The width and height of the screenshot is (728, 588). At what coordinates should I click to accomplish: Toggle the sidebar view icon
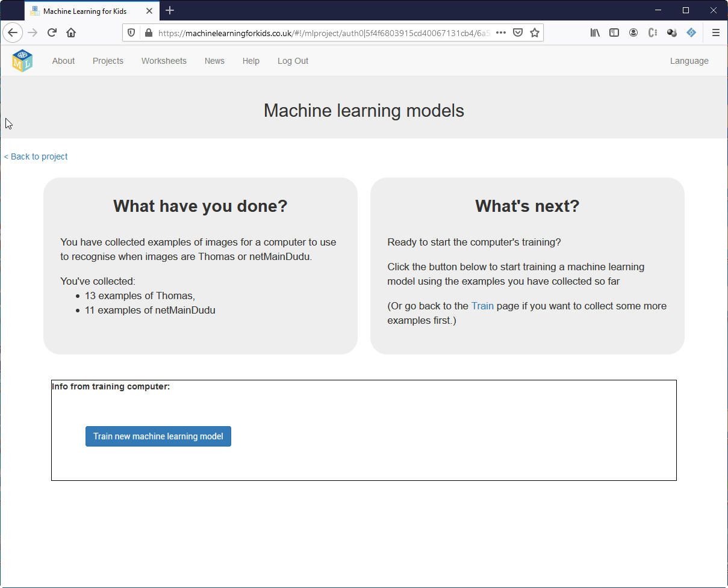click(614, 32)
